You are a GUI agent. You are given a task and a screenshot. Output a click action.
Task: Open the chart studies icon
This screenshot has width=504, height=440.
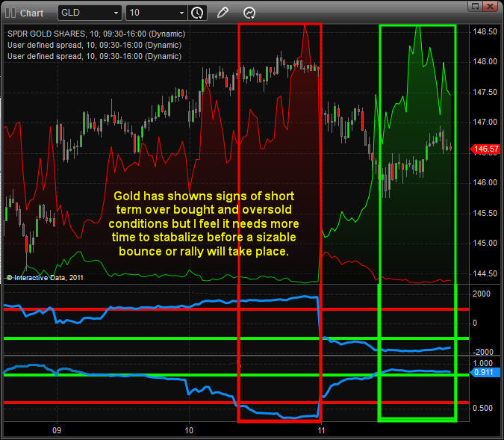[x=249, y=13]
